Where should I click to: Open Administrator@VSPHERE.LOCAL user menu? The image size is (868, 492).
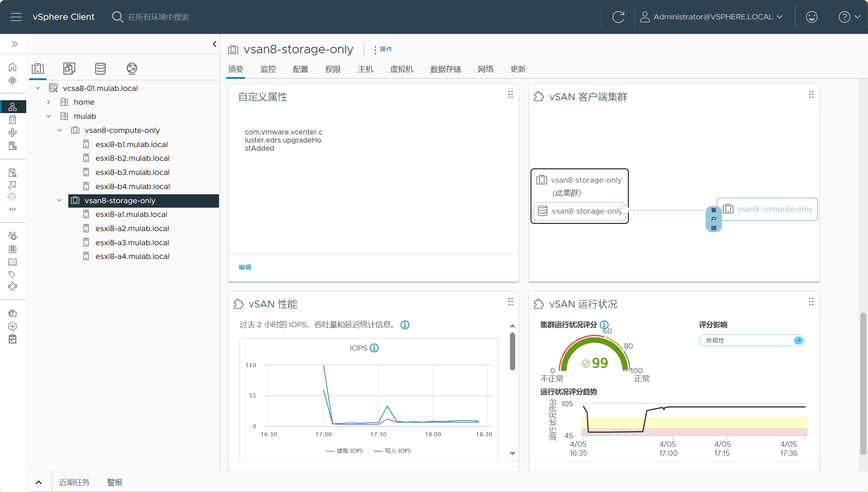pyautogui.click(x=712, y=17)
